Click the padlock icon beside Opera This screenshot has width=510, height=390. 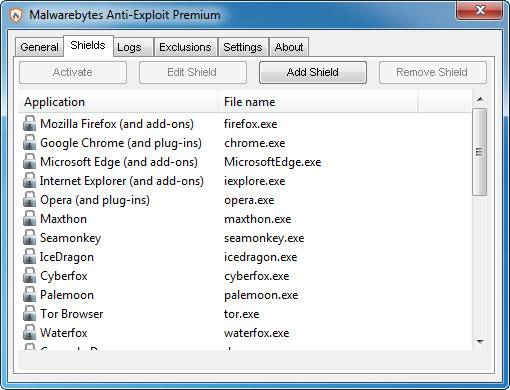click(29, 200)
